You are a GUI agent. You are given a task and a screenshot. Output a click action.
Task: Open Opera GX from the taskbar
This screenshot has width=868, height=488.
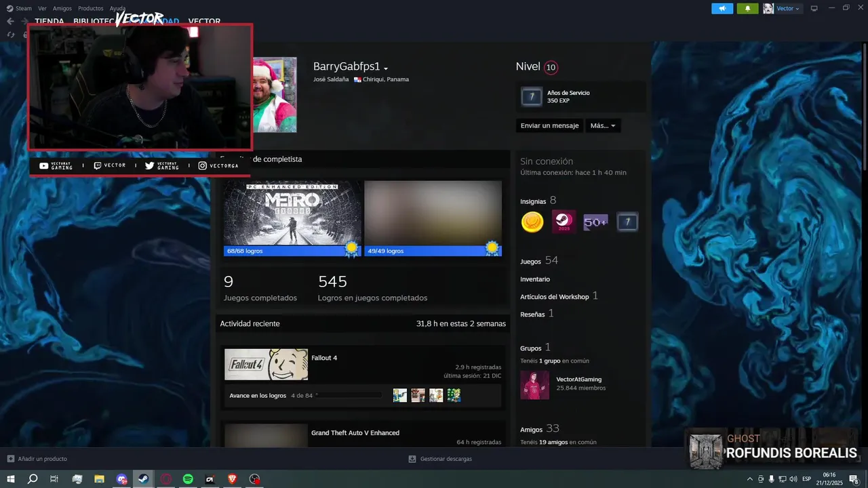(165, 479)
